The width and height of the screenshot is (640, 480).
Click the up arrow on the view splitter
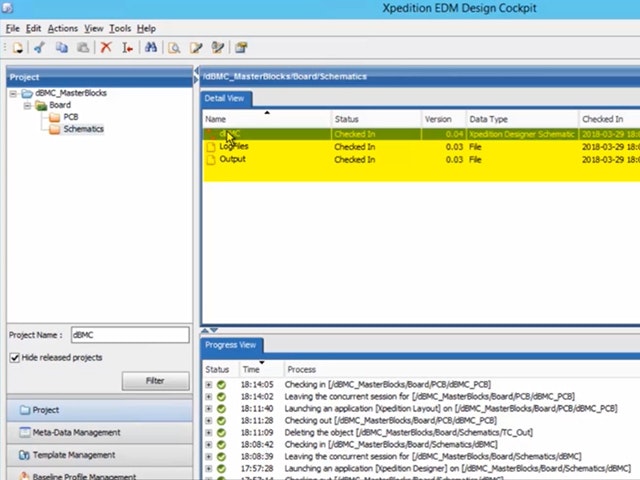205,330
